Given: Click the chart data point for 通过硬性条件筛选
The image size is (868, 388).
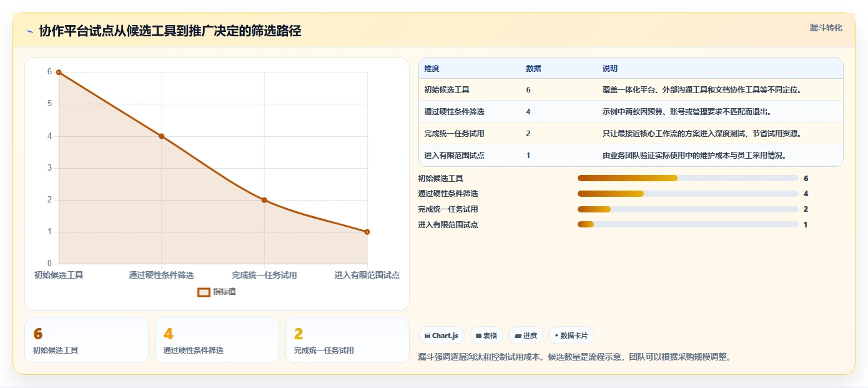Looking at the screenshot, I should [161, 136].
